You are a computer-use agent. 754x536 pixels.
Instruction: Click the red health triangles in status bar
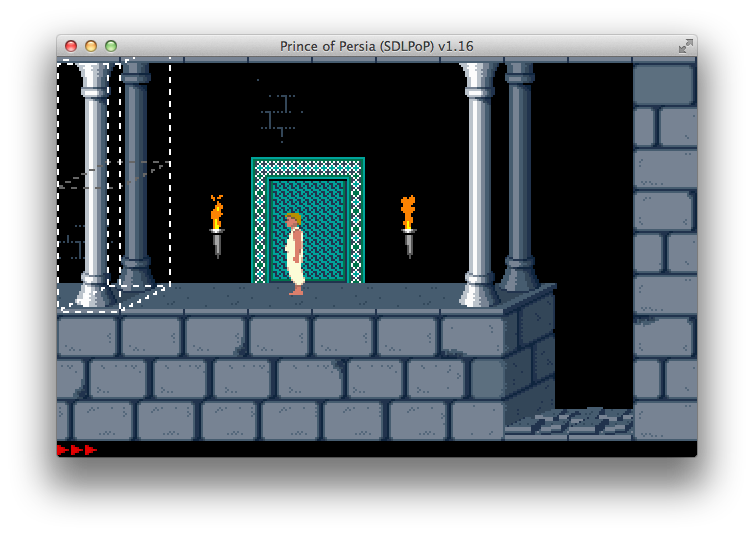[77, 450]
